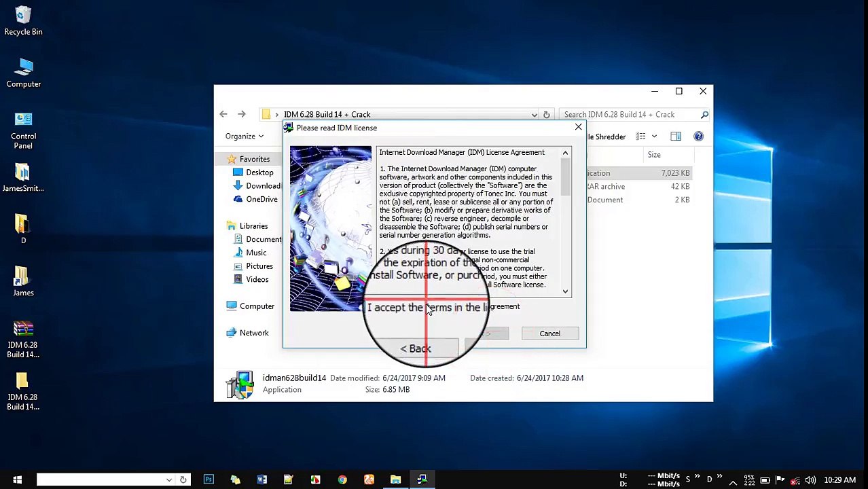Go forward in the Explorer window
The height and width of the screenshot is (489, 868).
pos(241,114)
